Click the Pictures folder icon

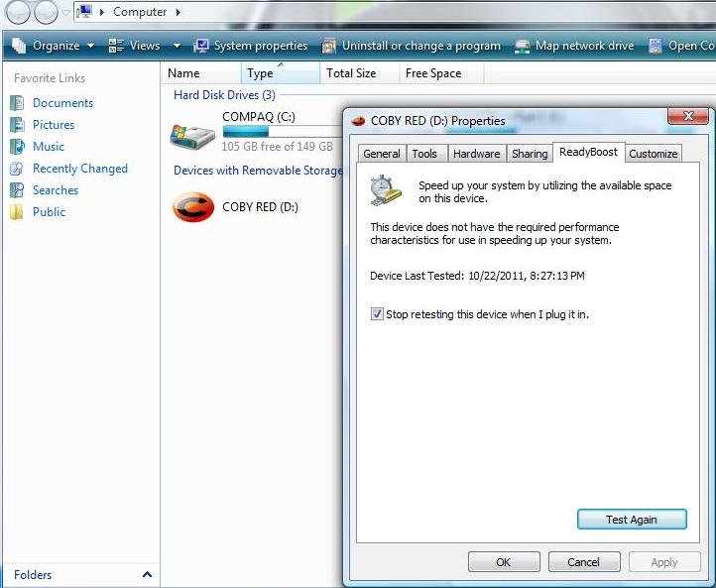click(17, 125)
